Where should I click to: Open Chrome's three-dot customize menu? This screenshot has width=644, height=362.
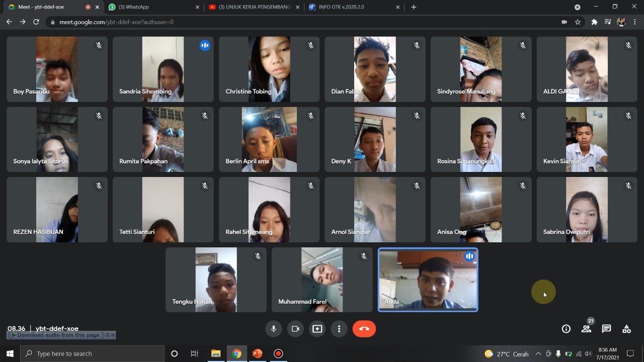(x=635, y=22)
